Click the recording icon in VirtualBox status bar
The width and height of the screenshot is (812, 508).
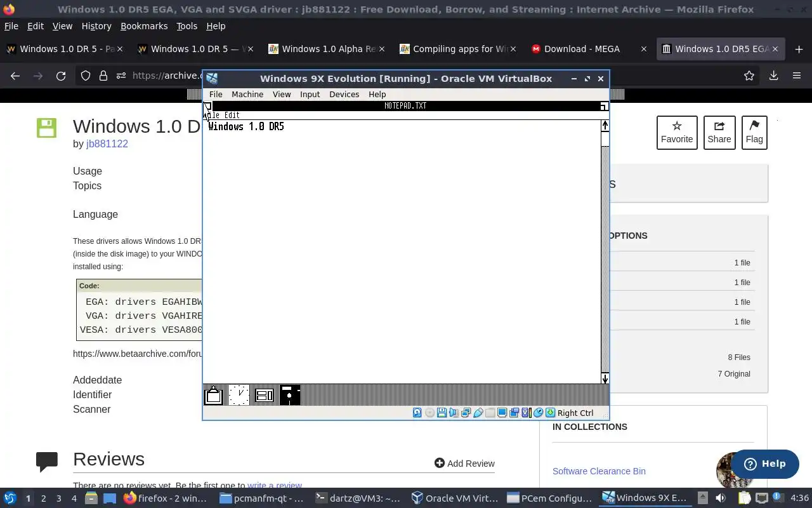point(514,413)
